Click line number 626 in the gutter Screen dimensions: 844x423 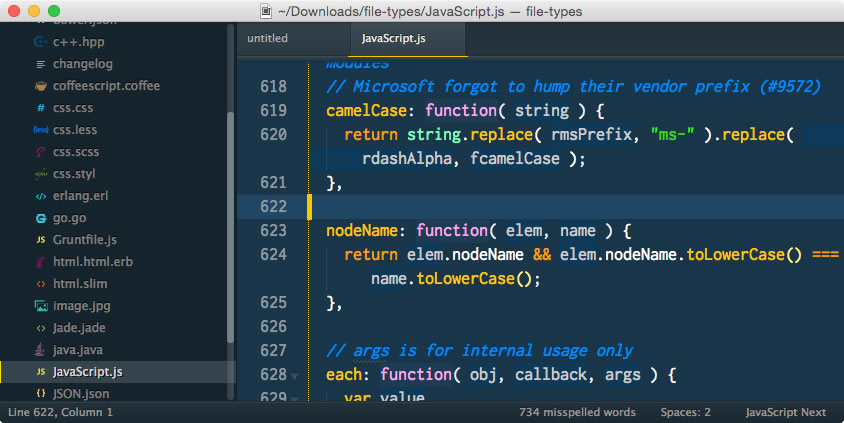point(272,327)
